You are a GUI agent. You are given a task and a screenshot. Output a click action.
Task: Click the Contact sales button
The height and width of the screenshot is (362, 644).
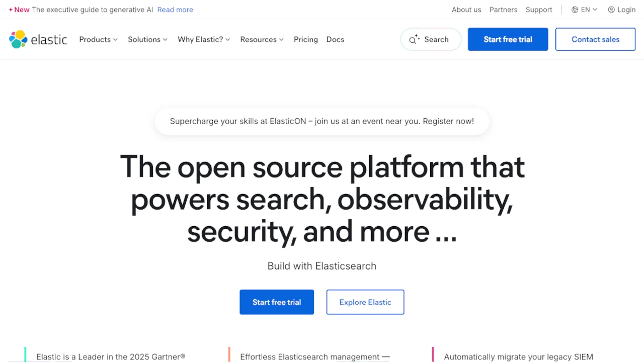(595, 39)
